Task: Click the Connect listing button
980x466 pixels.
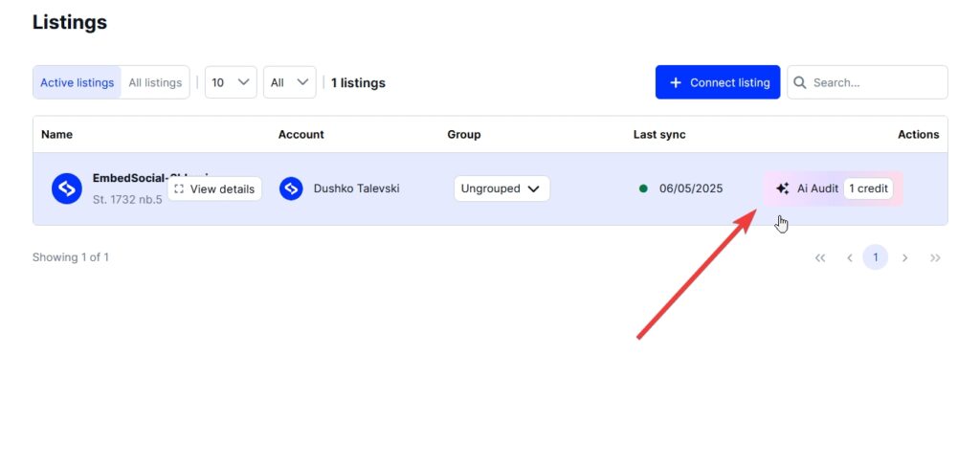Action: tap(718, 82)
